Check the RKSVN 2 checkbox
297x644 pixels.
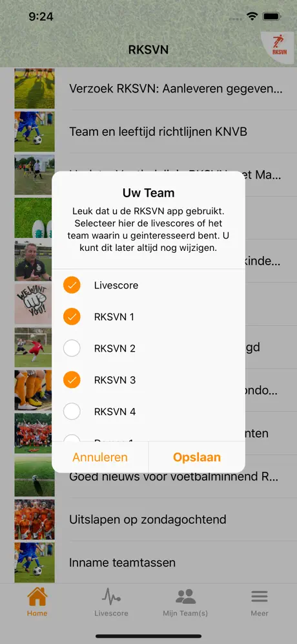click(72, 349)
